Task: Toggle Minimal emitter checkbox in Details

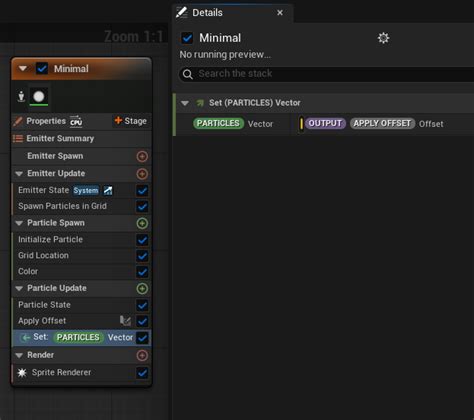Action: coord(187,38)
